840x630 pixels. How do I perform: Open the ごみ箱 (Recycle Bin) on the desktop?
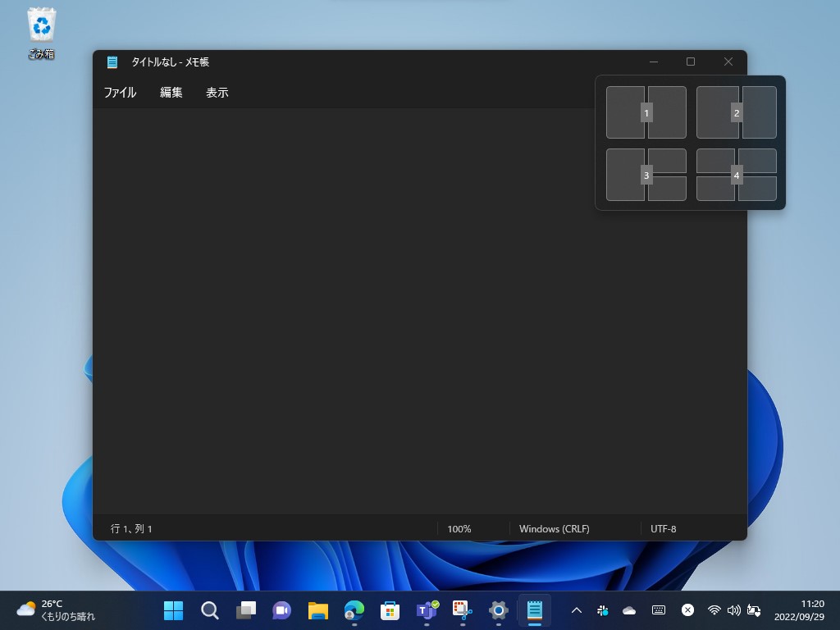click(41, 25)
